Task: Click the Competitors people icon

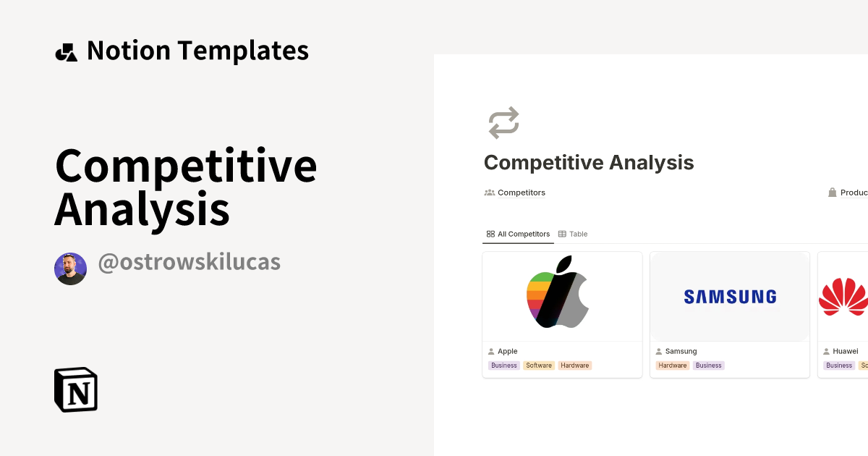Action: tap(489, 193)
